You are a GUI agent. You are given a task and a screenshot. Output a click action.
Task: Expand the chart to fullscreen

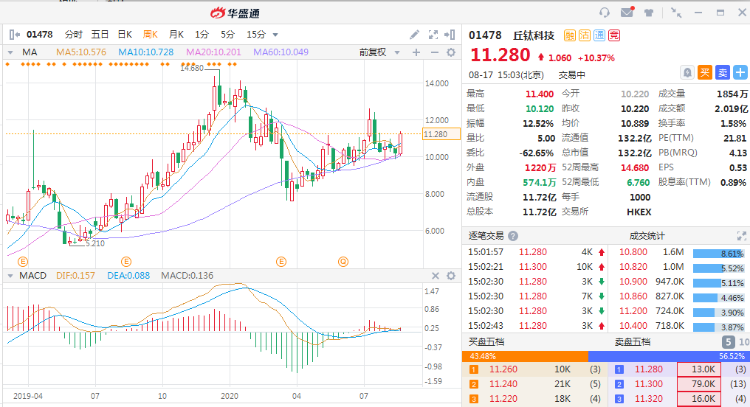pyautogui.click(x=433, y=34)
